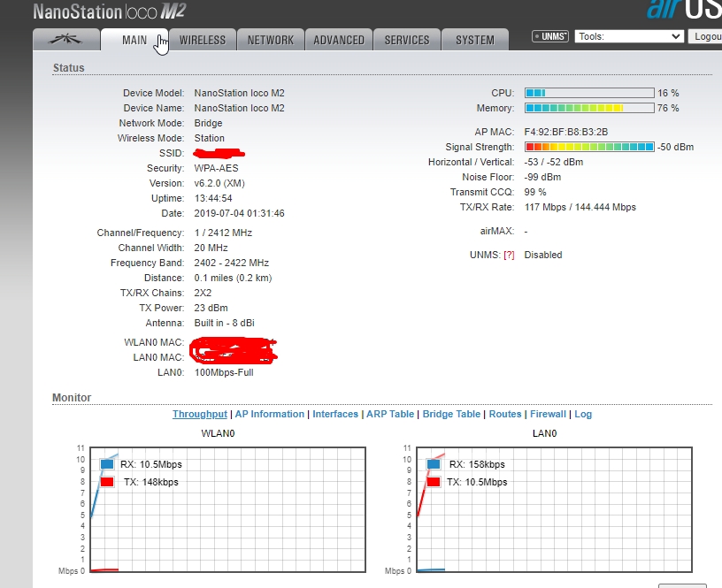The width and height of the screenshot is (722, 588).
Task: Open the NETWORK tab
Action: point(271,40)
